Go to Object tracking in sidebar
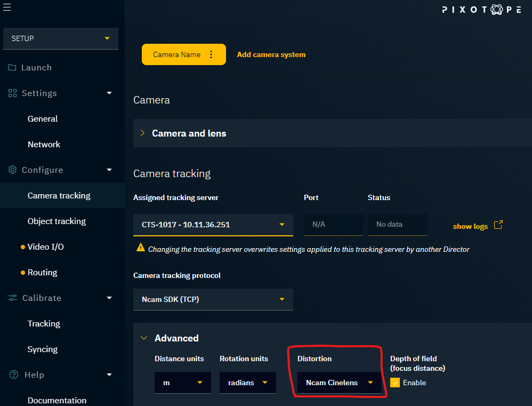The height and width of the screenshot is (406, 532). [x=57, y=221]
